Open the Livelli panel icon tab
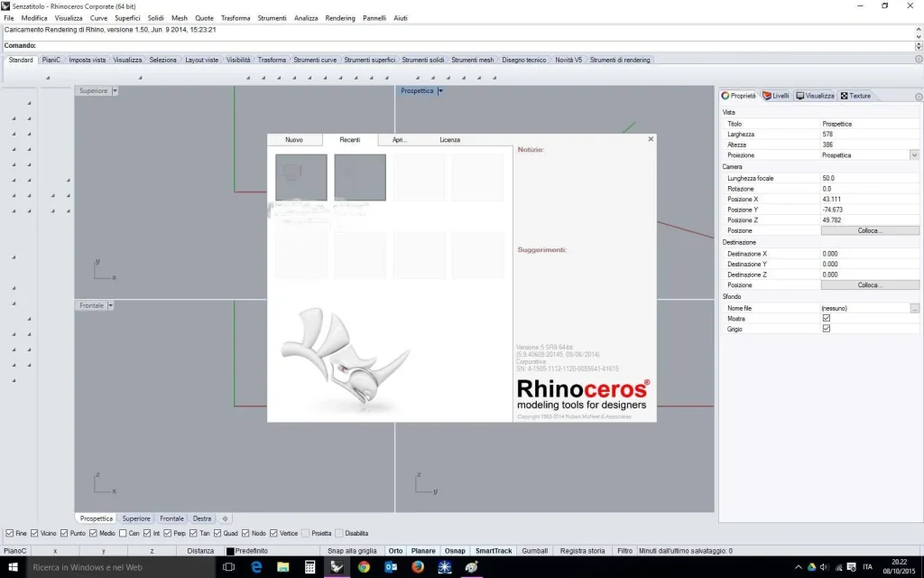Image resolution: width=924 pixels, height=578 pixels. click(775, 96)
